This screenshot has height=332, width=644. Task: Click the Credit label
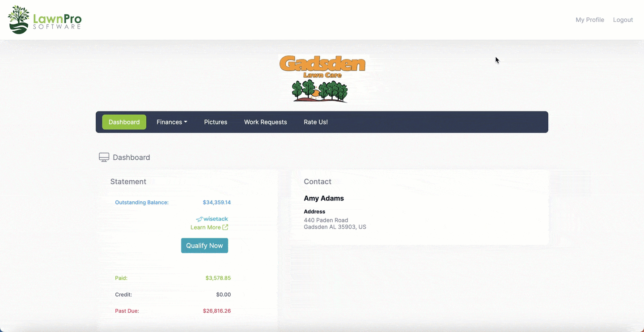tap(123, 295)
